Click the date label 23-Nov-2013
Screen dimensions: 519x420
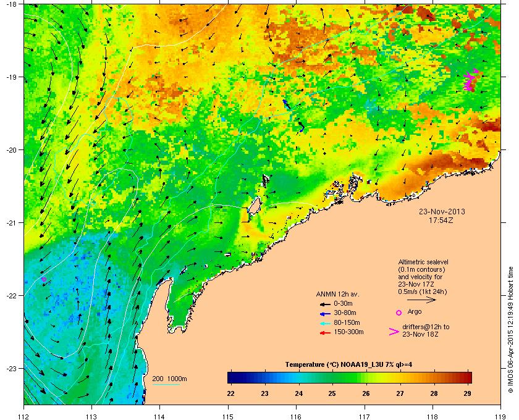[442, 212]
